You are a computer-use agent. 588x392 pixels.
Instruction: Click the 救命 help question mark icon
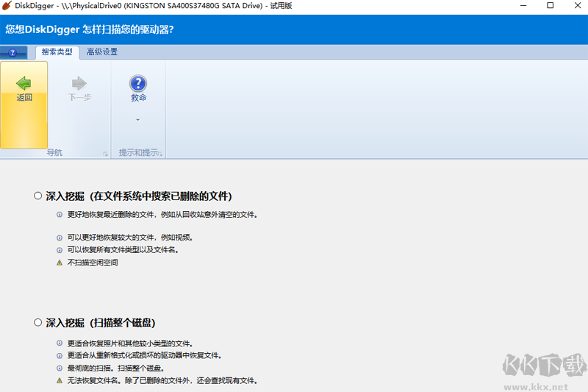tap(138, 83)
